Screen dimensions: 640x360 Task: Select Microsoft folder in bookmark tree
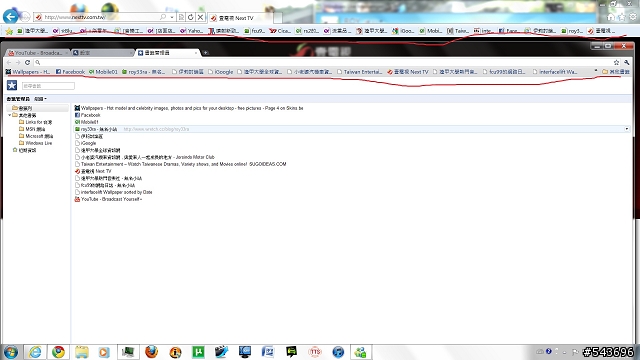click(x=36, y=136)
